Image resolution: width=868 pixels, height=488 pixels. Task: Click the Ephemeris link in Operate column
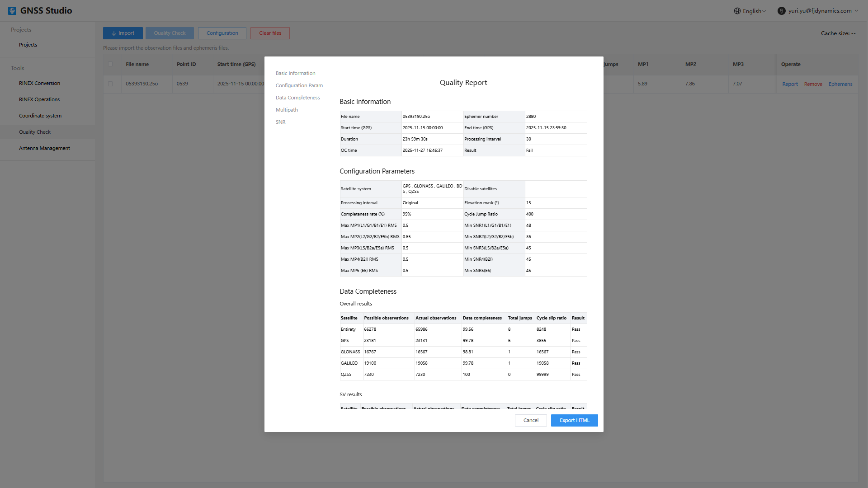pos(840,84)
